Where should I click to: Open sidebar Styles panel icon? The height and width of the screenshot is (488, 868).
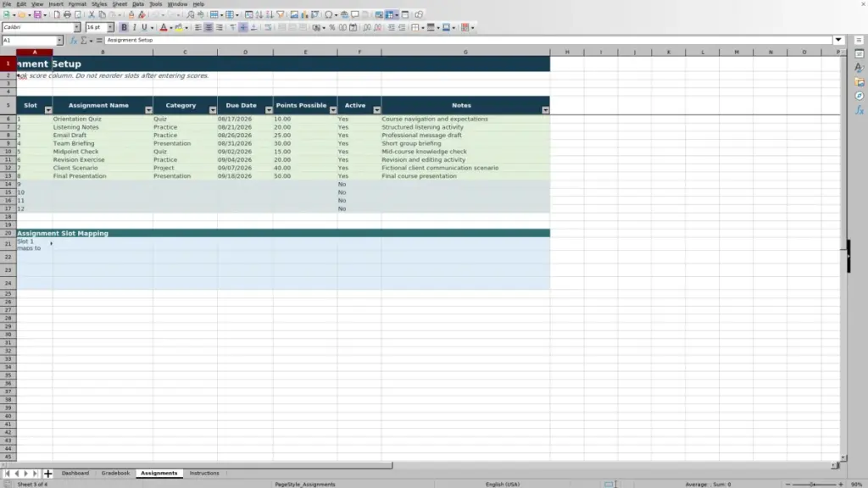coord(859,68)
